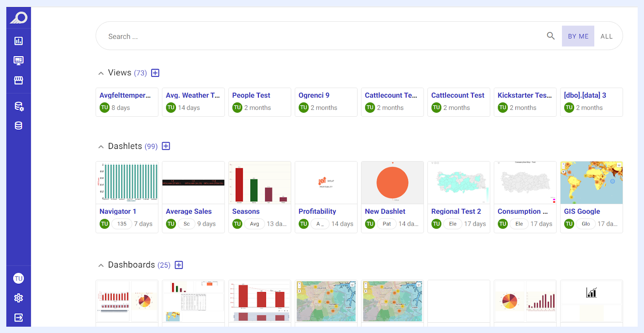Collapse the Dashlets section

pyautogui.click(x=101, y=147)
